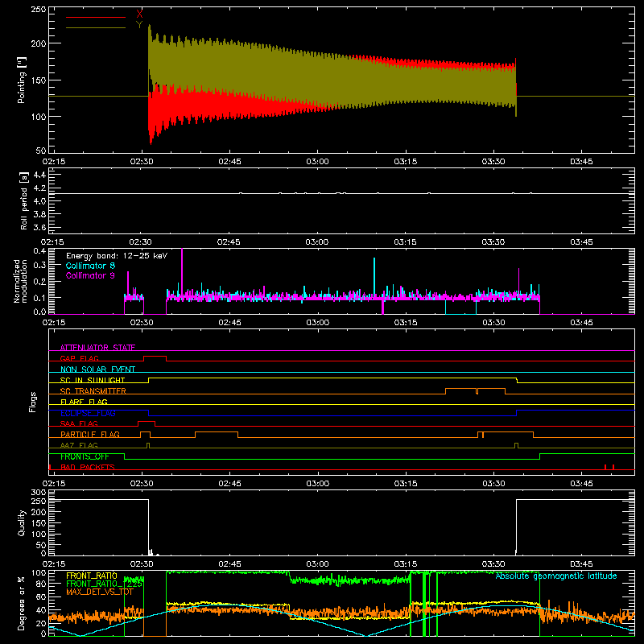The image size is (644, 644).
Task: Click the green FRONT_RATIO_1225 dropouts near 03:18
Action: (425, 603)
